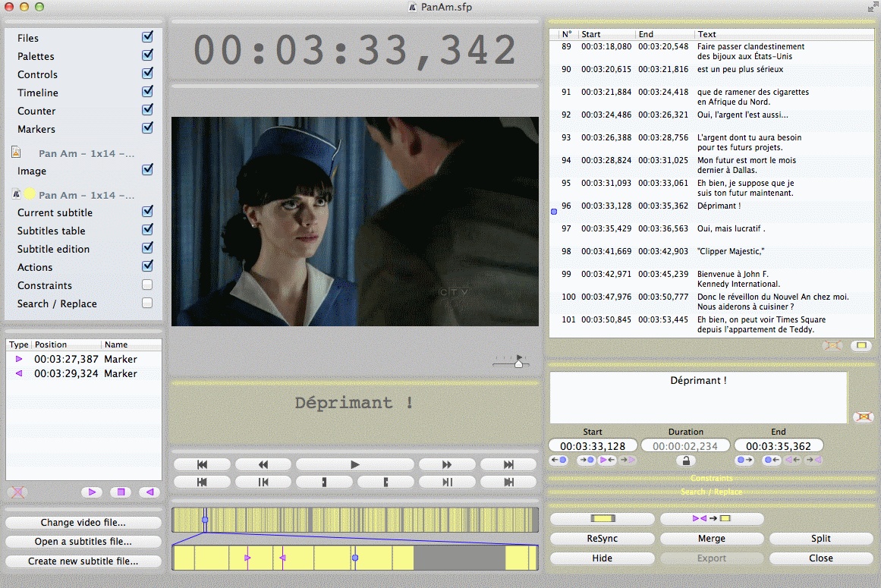
Task: Enable the Search / Replace checkbox
Action: [x=147, y=303]
